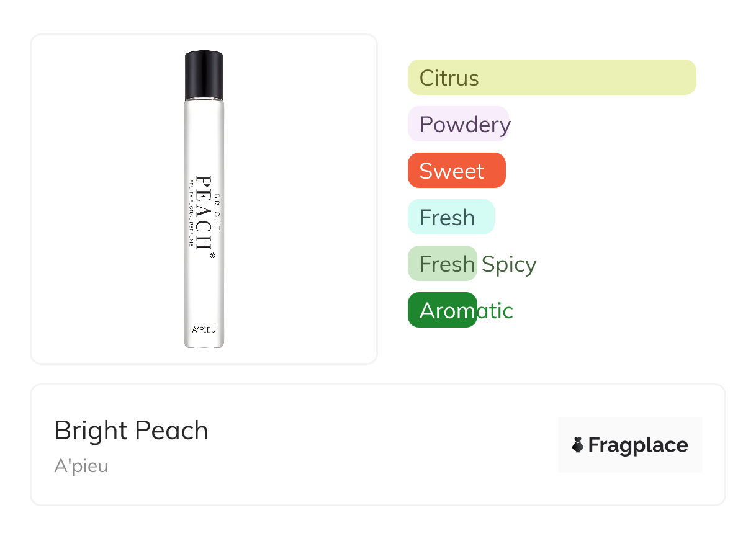The image size is (756, 536).
Task: Click the word Citrus inside the yellow bar
Action: (449, 78)
